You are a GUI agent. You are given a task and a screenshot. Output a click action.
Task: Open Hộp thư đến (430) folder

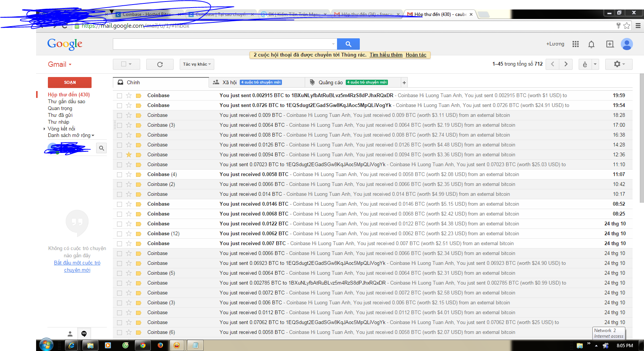point(69,94)
